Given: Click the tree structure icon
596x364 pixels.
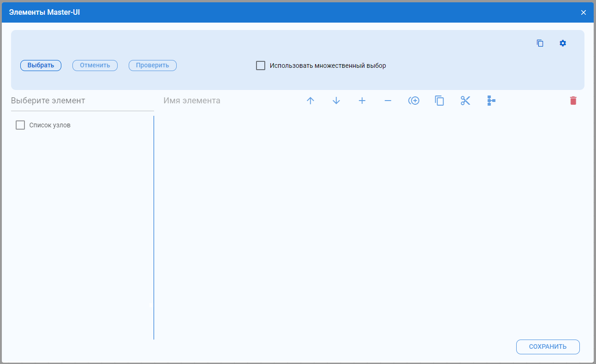Looking at the screenshot, I should point(491,101).
